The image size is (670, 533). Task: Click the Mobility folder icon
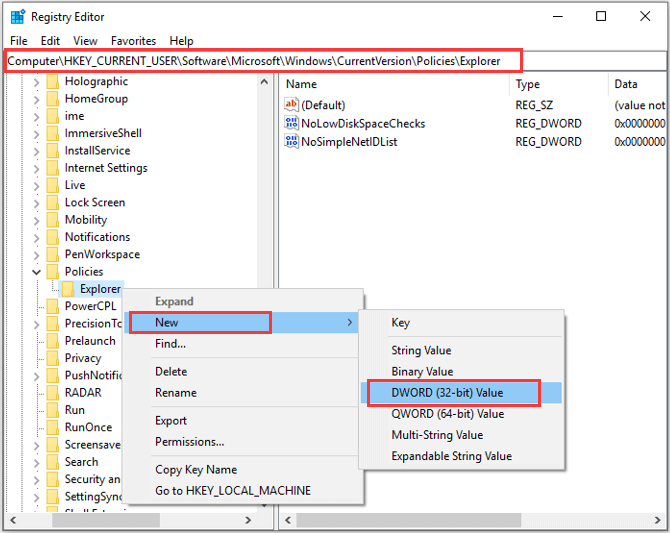(53, 220)
